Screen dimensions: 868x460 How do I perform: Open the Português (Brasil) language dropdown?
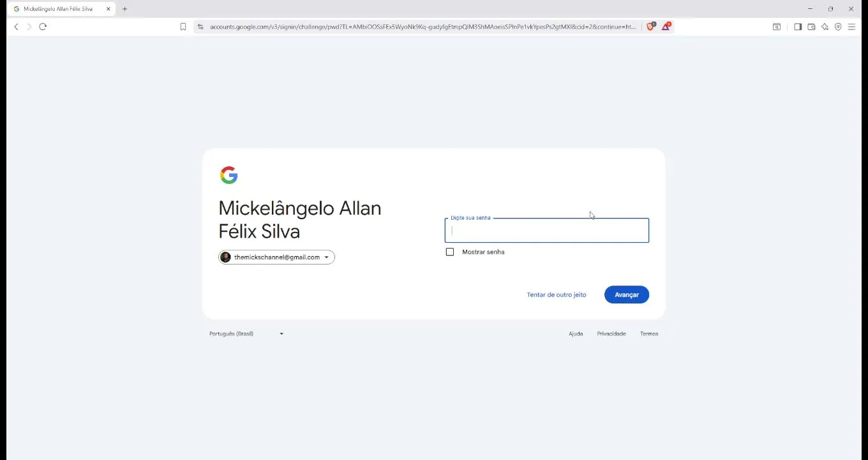(x=246, y=333)
